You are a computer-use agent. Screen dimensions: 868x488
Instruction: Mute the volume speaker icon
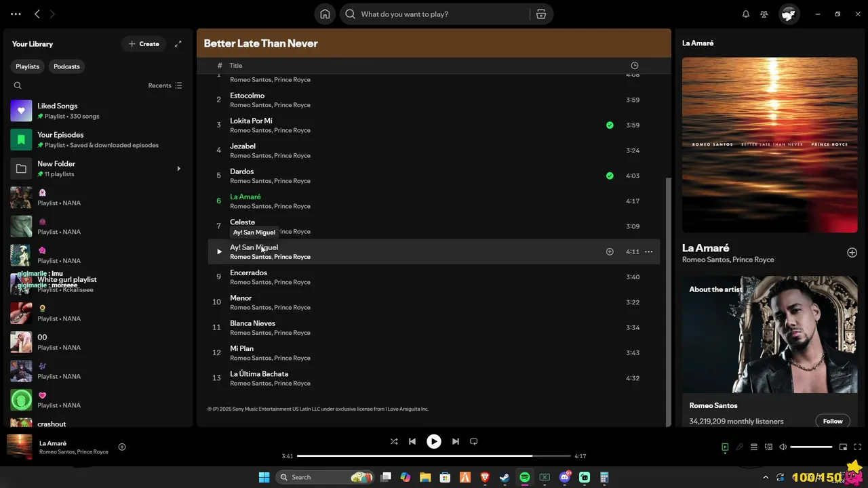783,447
